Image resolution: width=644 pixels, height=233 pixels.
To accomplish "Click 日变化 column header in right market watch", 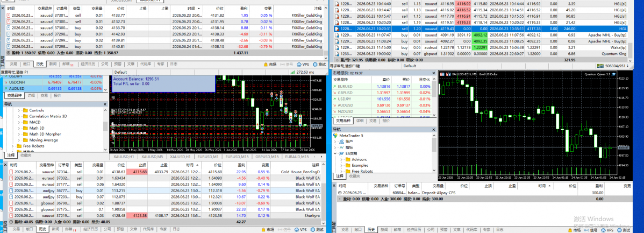I will (x=423, y=79).
